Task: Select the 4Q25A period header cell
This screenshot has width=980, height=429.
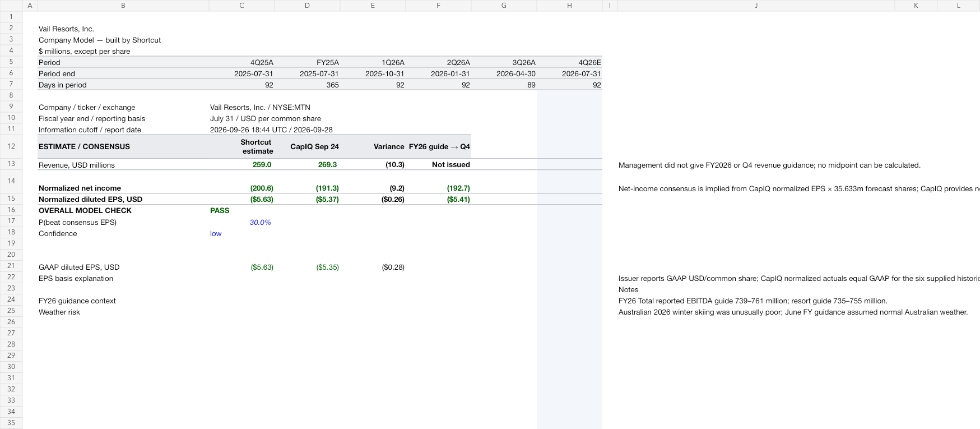Action: [241, 62]
